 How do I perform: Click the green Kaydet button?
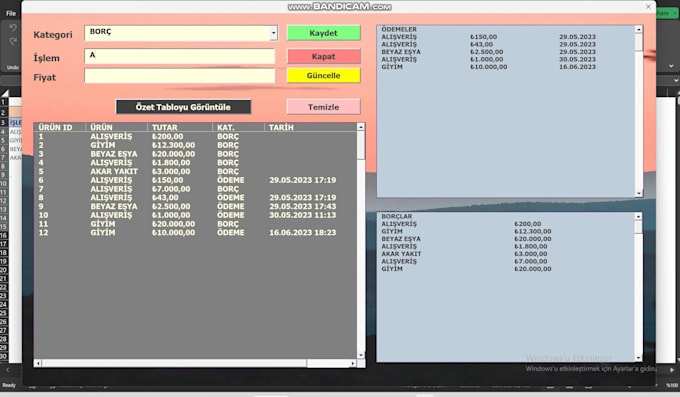tap(324, 33)
